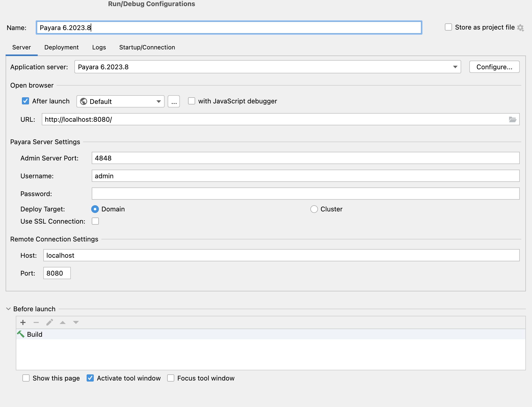Move task up with the up arrow icon
The height and width of the screenshot is (407, 532).
click(63, 322)
